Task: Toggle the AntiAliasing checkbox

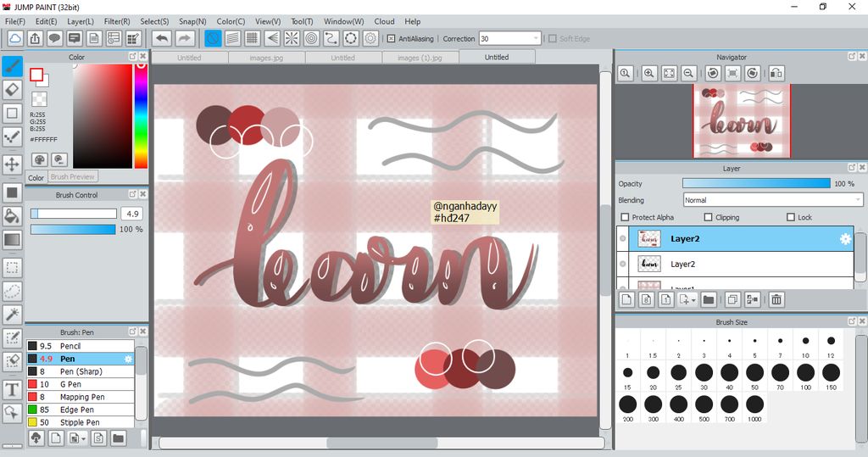Action: pyautogui.click(x=391, y=39)
